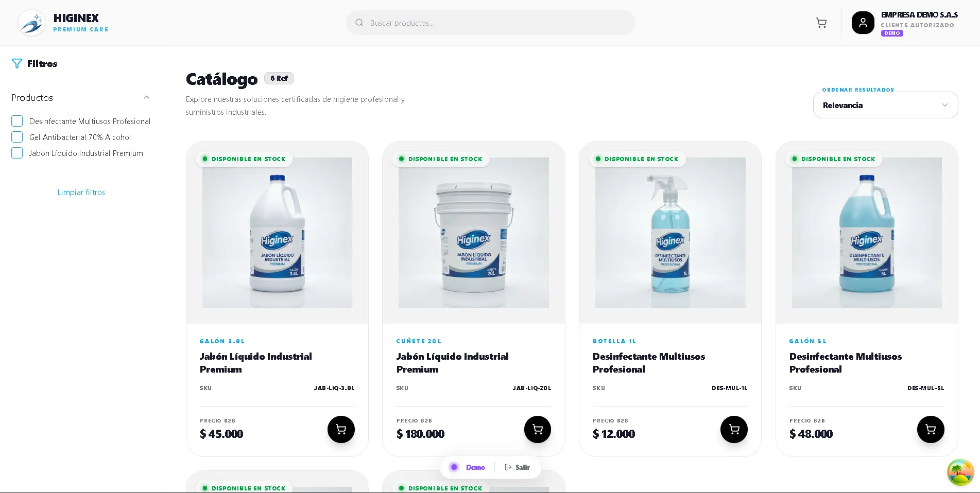Click inside the Buscar productos search field
980x493 pixels.
(x=489, y=23)
